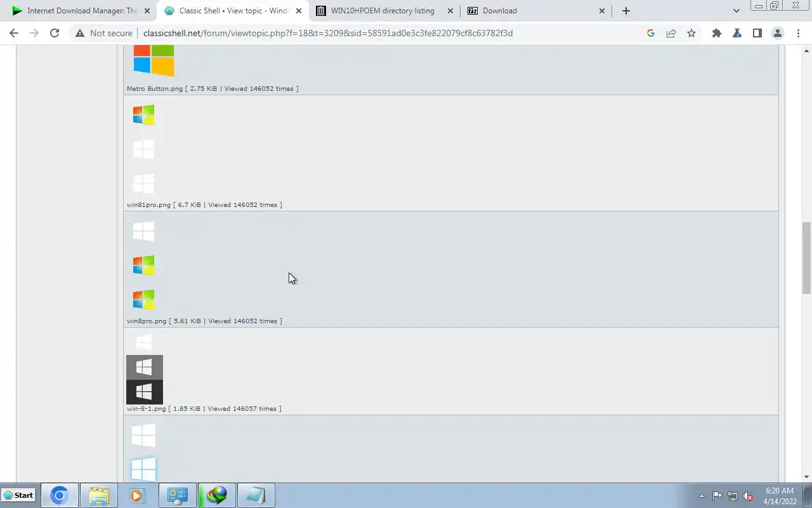Open the muted volume tray icon
The width and height of the screenshot is (812, 508).
(749, 496)
